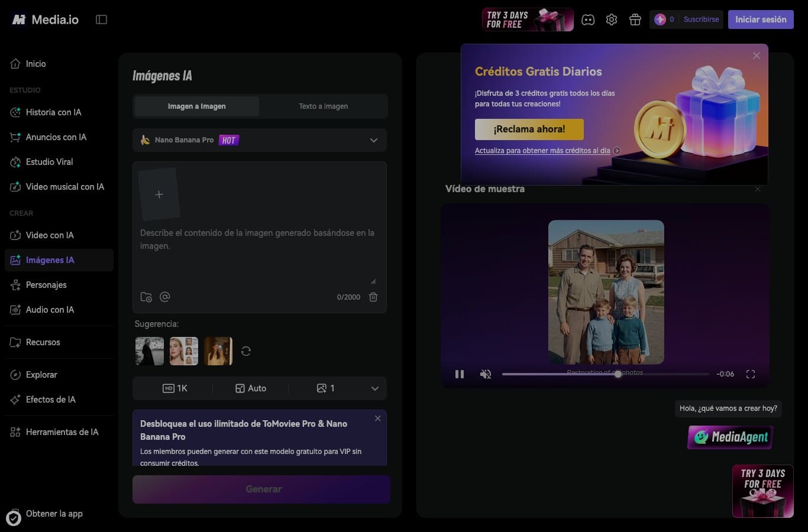Open Estudio Viral section
Viewport: 808px width, 532px height.
[59, 162]
